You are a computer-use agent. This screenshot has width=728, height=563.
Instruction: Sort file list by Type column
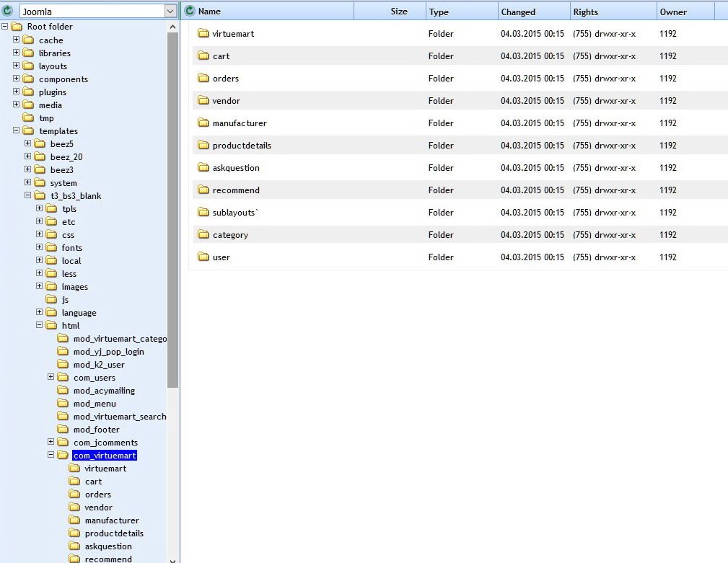(x=439, y=12)
